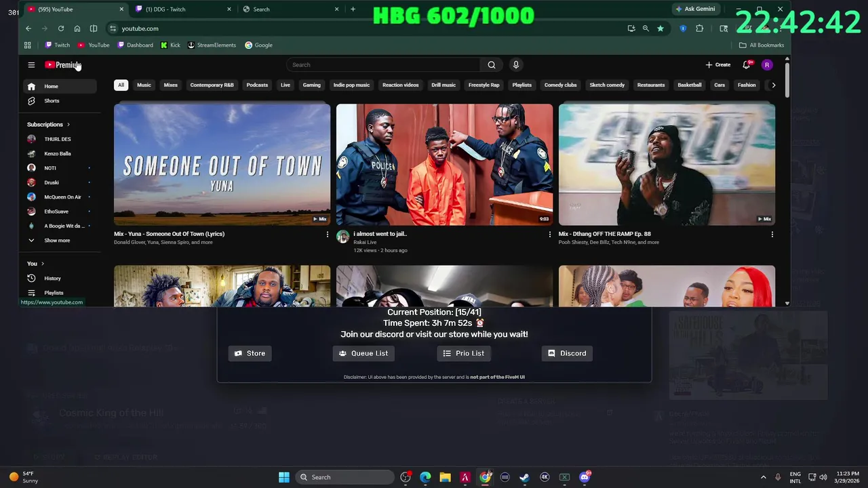Image resolution: width=868 pixels, height=488 pixels.
Task: Expand the Subscriptions section arrow
Action: [68, 125]
